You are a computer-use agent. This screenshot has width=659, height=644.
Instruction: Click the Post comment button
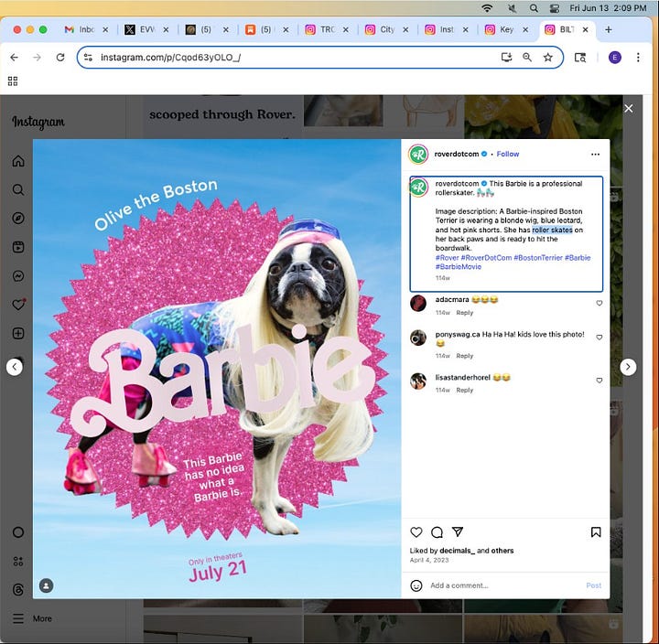coord(593,585)
